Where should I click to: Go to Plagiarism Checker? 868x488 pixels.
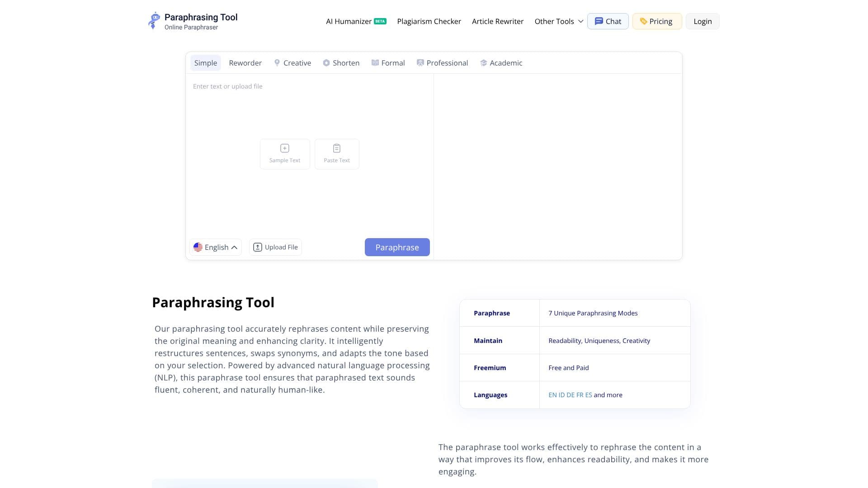tap(429, 21)
